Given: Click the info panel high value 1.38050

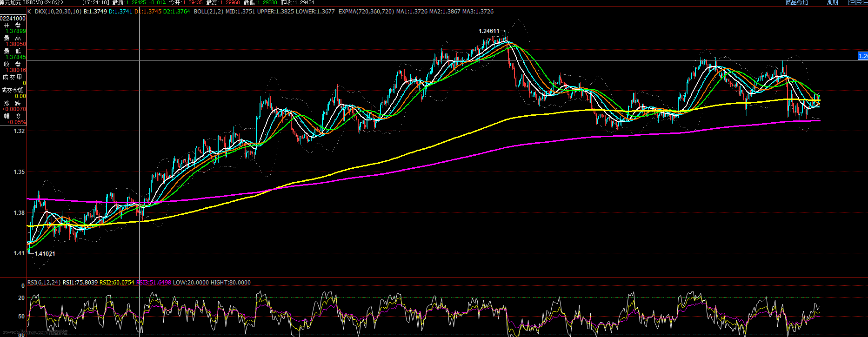Looking at the screenshot, I should pyautogui.click(x=16, y=44).
